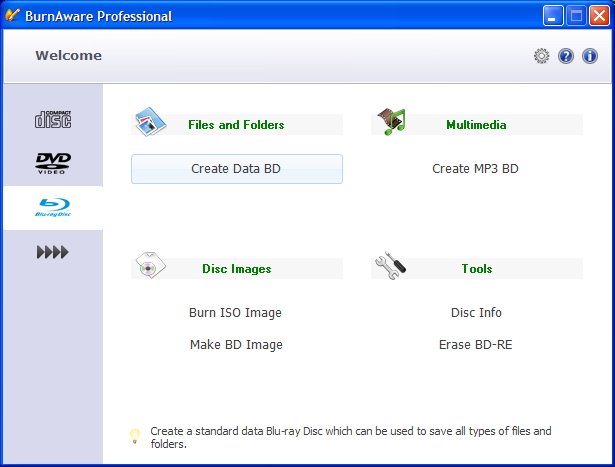Click the Files and Folders heading
Screen dimensions: 615x467
coord(236,125)
